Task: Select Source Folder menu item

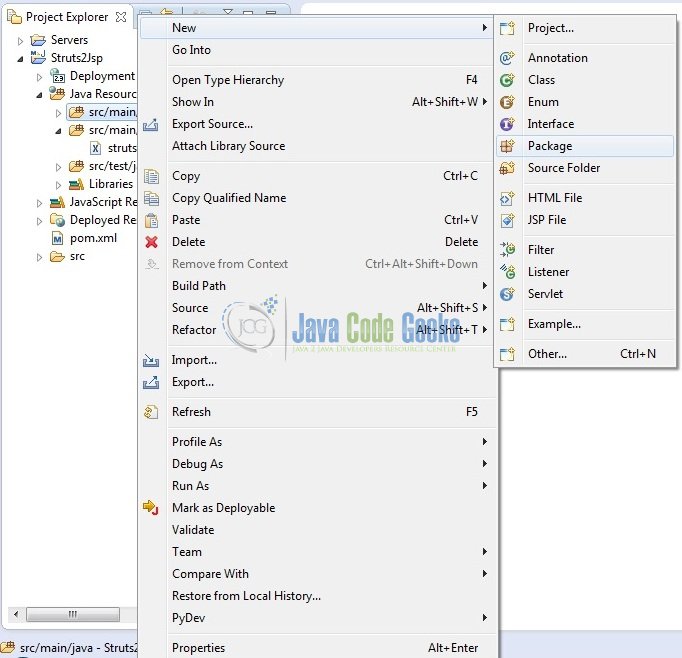Action: [x=585, y=168]
